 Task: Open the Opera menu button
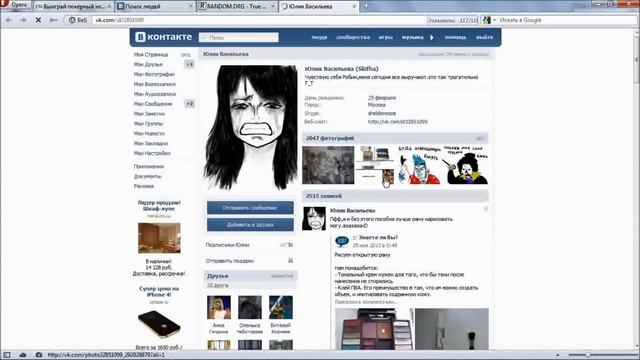pyautogui.click(x=16, y=5)
